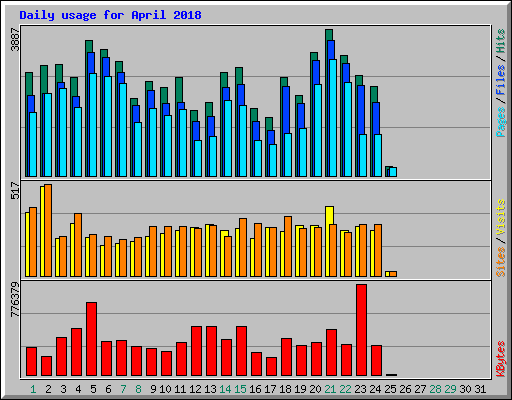This screenshot has height=400, width=512.
Task: Click the cyan Pages bar for day 25
Action: 393,172
